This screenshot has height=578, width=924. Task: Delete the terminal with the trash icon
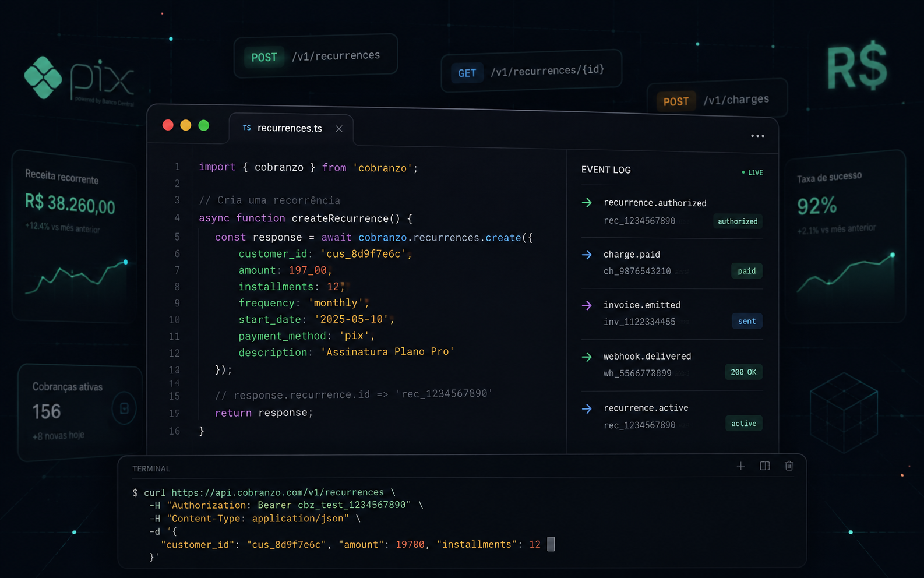tap(789, 466)
